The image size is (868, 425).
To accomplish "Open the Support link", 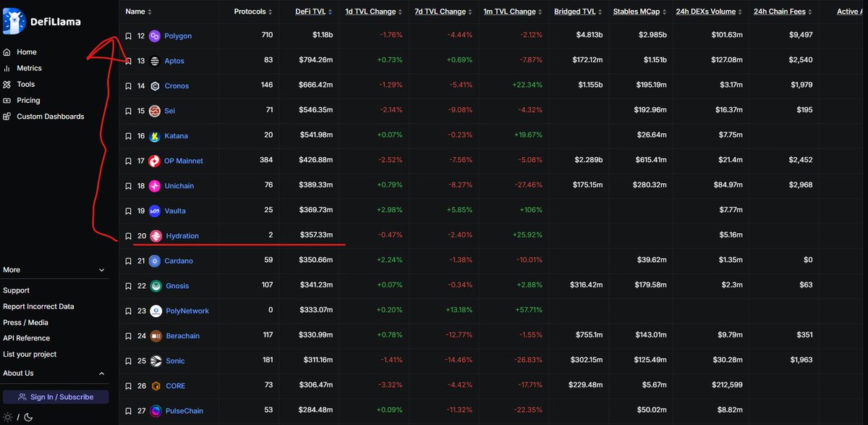I will 16,290.
